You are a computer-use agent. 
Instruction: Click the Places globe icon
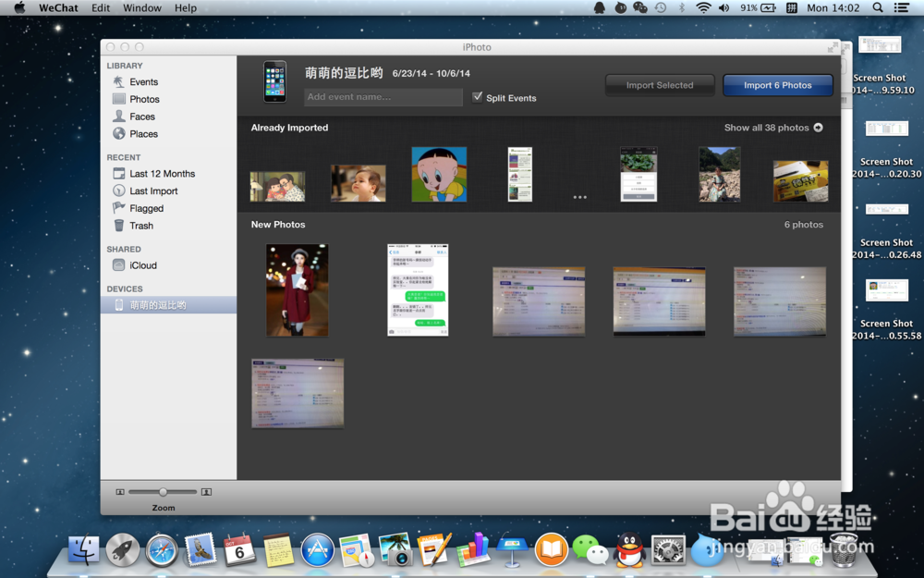tap(119, 133)
